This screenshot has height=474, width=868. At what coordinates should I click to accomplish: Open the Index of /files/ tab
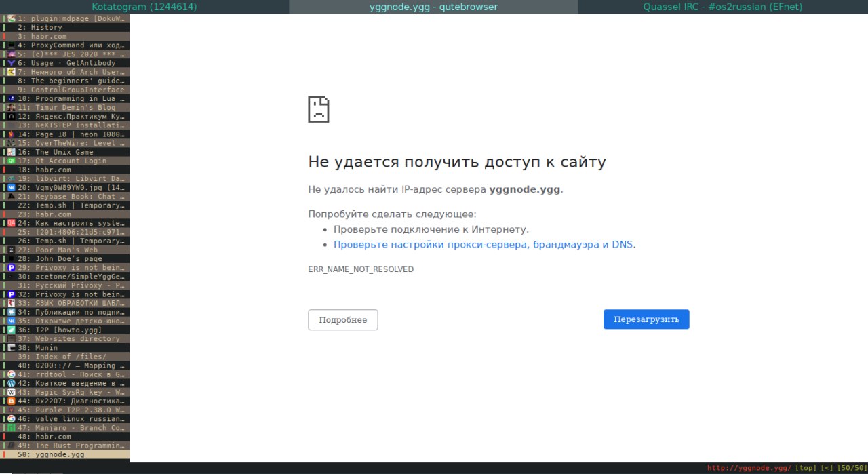(x=65, y=356)
